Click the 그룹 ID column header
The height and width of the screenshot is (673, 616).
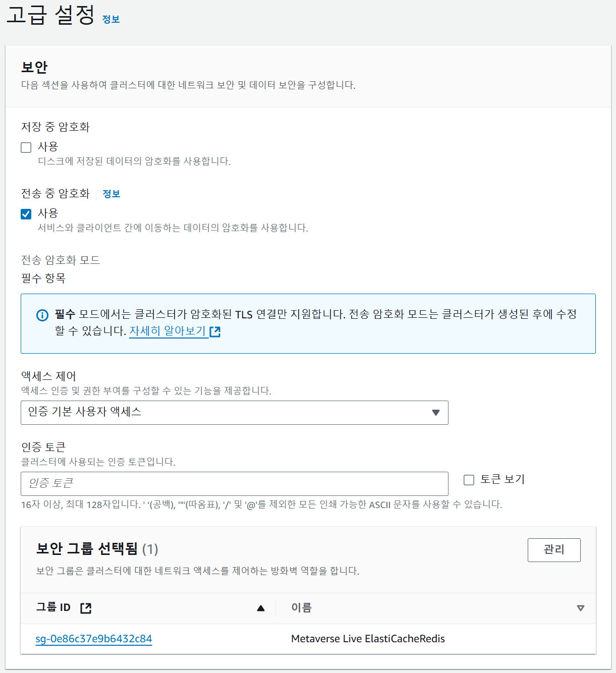53,607
